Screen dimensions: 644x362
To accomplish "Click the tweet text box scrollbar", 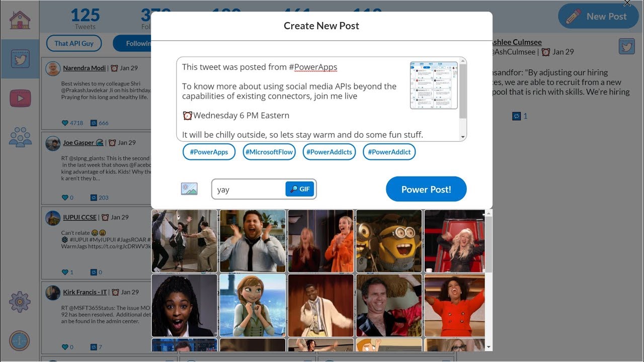I will pyautogui.click(x=463, y=92).
